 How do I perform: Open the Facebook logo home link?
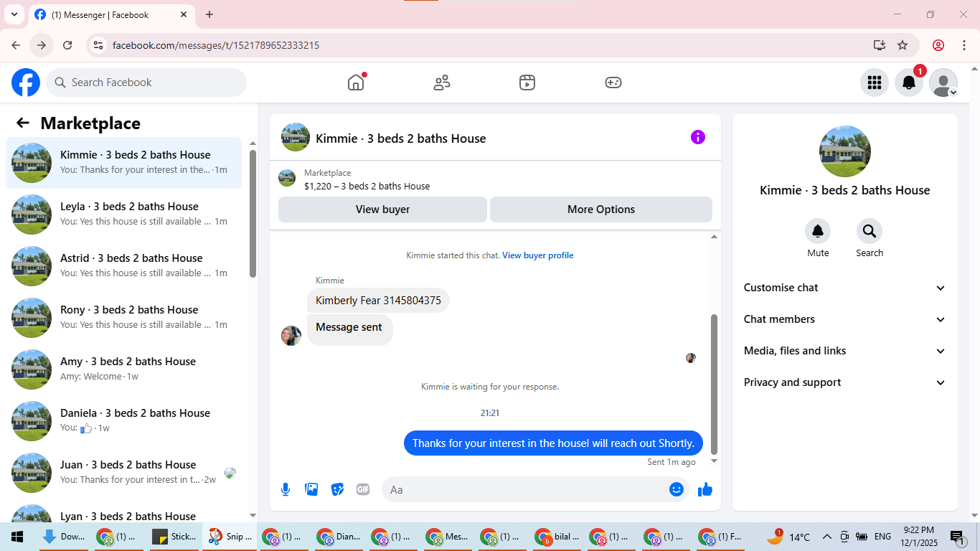pyautogui.click(x=26, y=83)
